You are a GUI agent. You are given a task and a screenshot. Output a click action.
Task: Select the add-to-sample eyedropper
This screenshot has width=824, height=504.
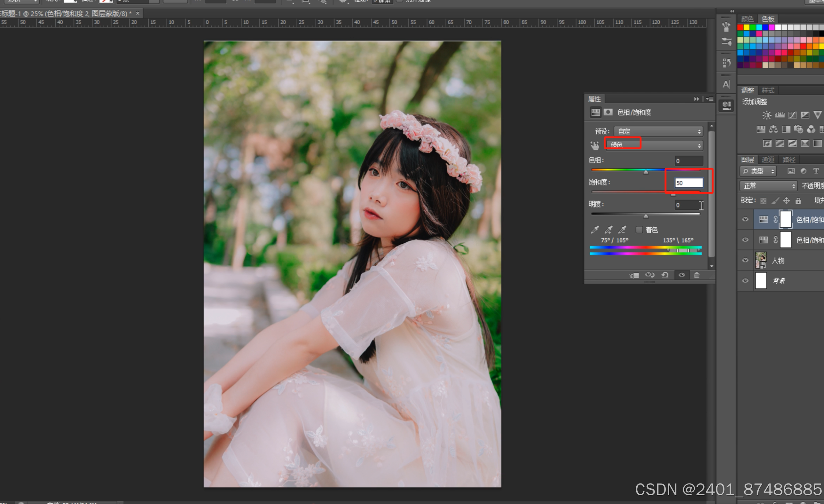pos(608,230)
